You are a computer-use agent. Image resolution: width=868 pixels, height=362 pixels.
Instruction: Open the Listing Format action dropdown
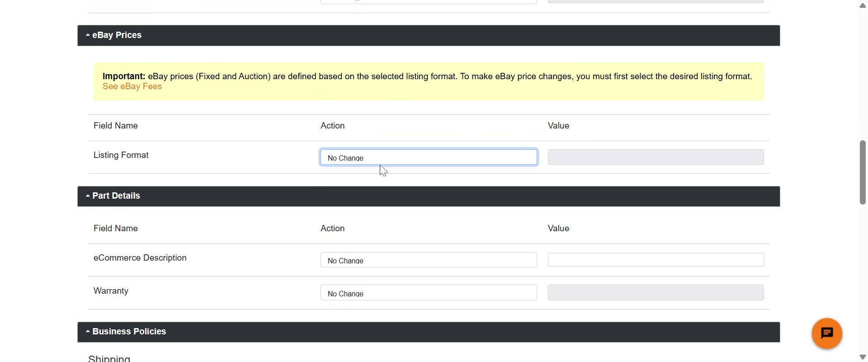click(x=428, y=157)
